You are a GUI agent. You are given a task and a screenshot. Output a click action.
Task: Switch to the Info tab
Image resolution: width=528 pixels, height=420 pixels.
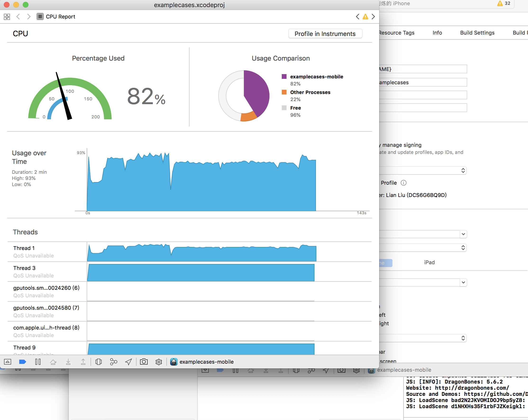pyautogui.click(x=437, y=33)
